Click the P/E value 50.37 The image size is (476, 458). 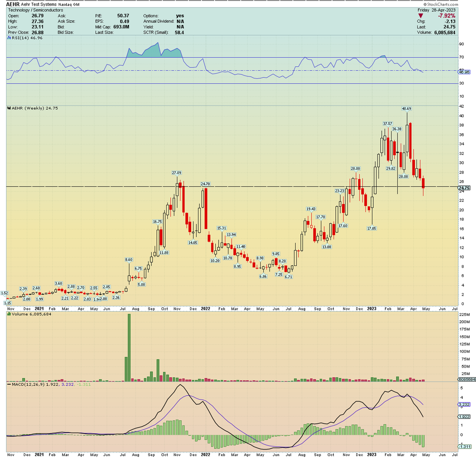123,16
